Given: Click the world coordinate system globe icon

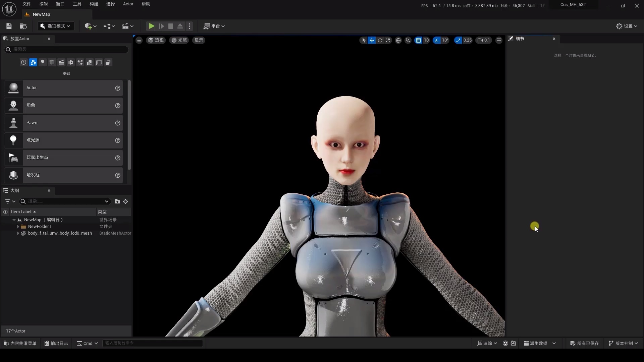Looking at the screenshot, I should [x=398, y=40].
